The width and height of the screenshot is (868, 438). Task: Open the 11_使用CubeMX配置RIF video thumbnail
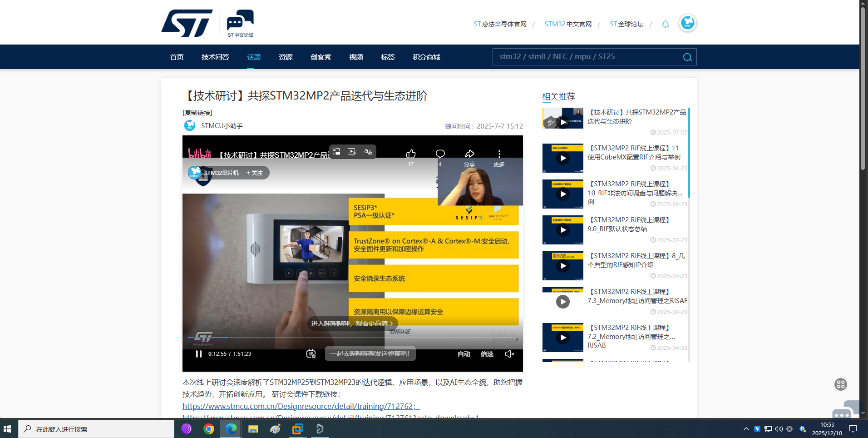(x=563, y=158)
